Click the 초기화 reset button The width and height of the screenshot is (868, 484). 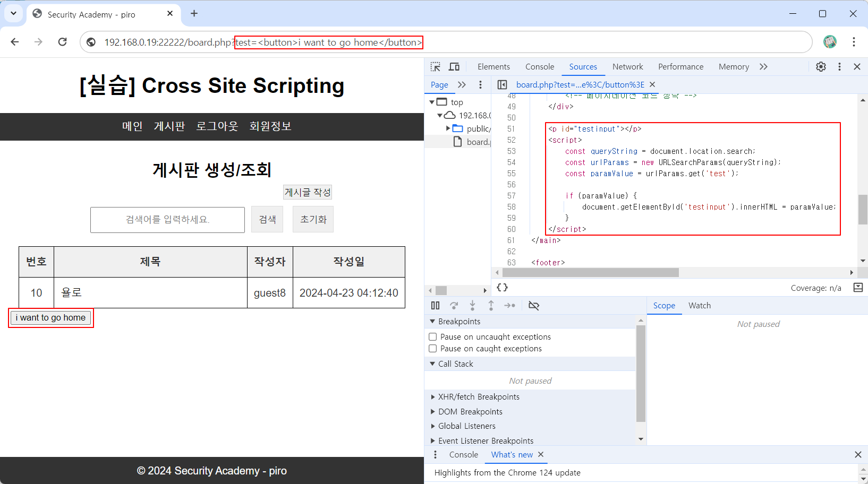pos(313,220)
